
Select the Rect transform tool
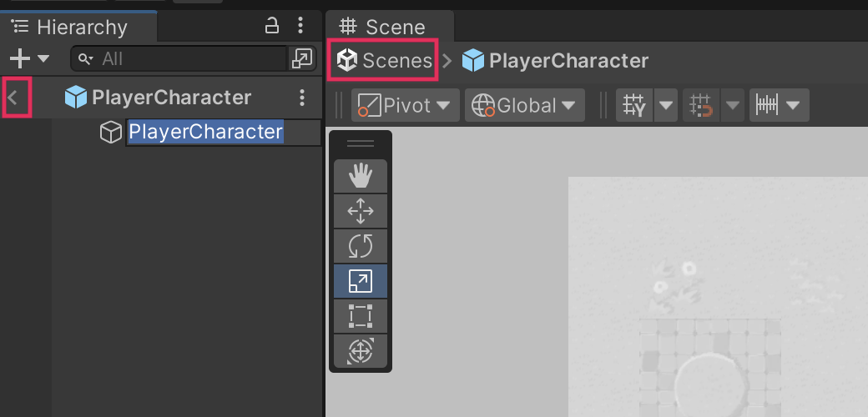click(x=360, y=316)
